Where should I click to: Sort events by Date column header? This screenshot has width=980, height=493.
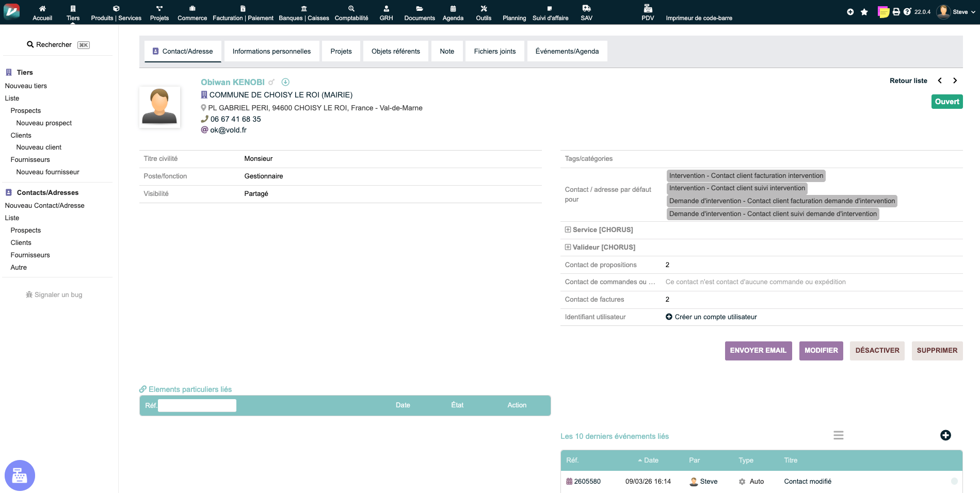[651, 461]
